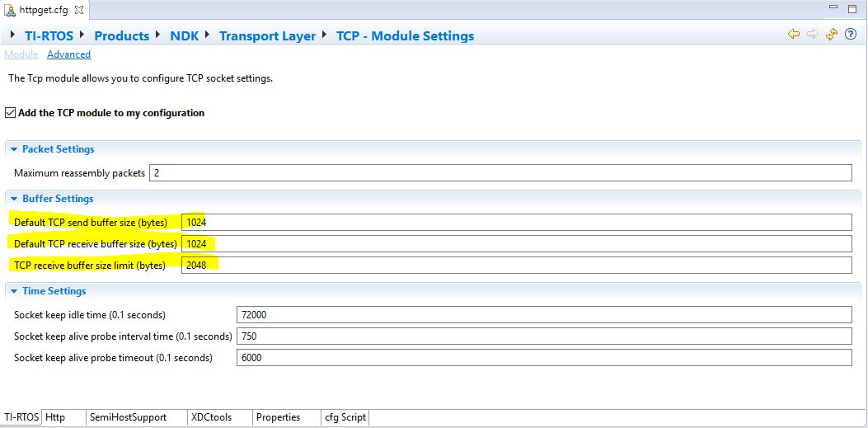The height and width of the screenshot is (428, 868).
Task: Open help with the question mark icon
Action: (x=851, y=34)
